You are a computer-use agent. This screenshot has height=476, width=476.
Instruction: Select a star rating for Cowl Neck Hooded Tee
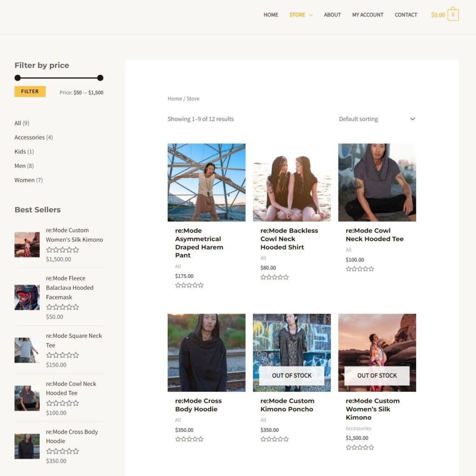pyautogui.click(x=360, y=269)
